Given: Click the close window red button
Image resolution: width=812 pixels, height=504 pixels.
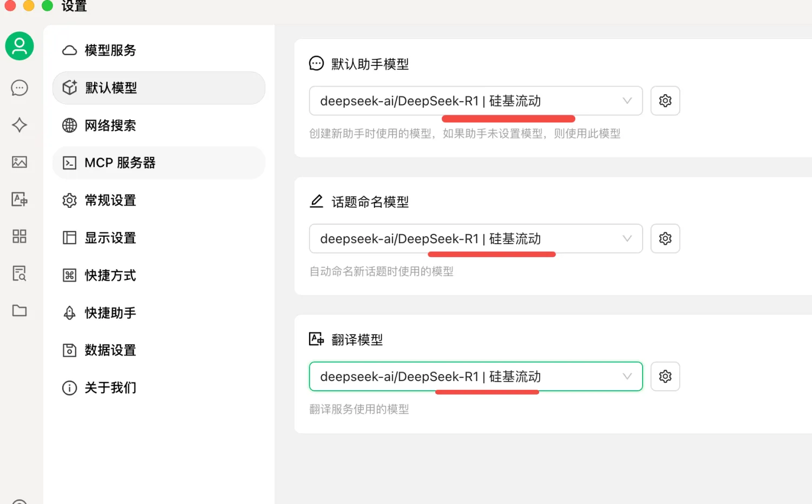Looking at the screenshot, I should (10, 5).
